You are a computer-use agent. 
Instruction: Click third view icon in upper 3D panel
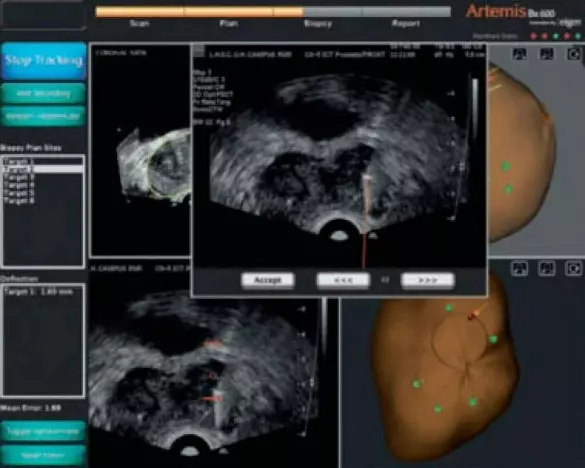[574, 54]
